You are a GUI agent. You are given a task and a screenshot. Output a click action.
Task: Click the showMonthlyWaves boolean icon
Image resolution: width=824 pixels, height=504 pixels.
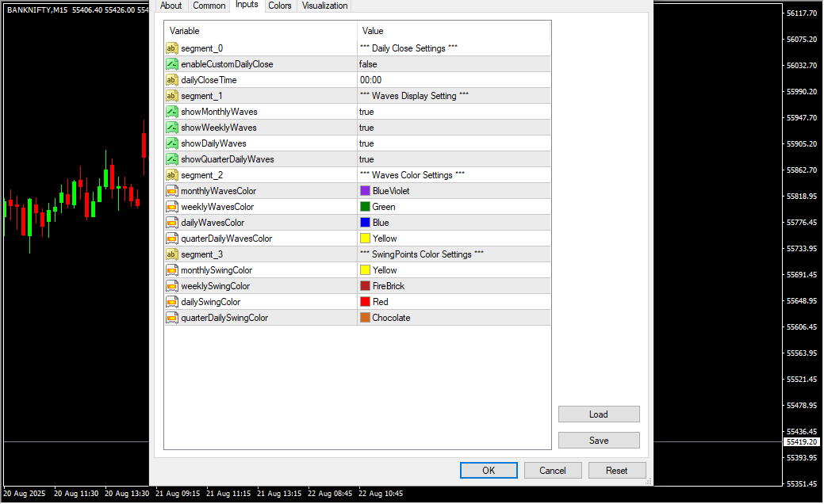tap(171, 112)
